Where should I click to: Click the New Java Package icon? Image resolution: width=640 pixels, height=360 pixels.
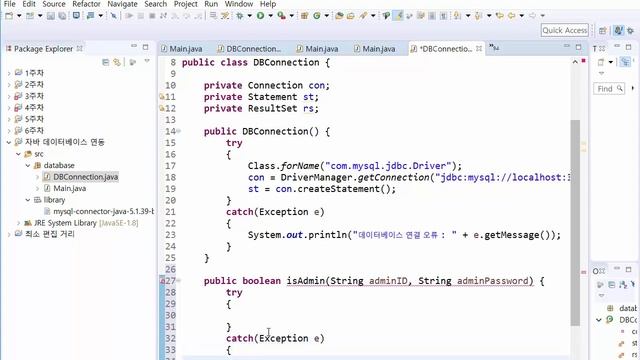(304, 16)
